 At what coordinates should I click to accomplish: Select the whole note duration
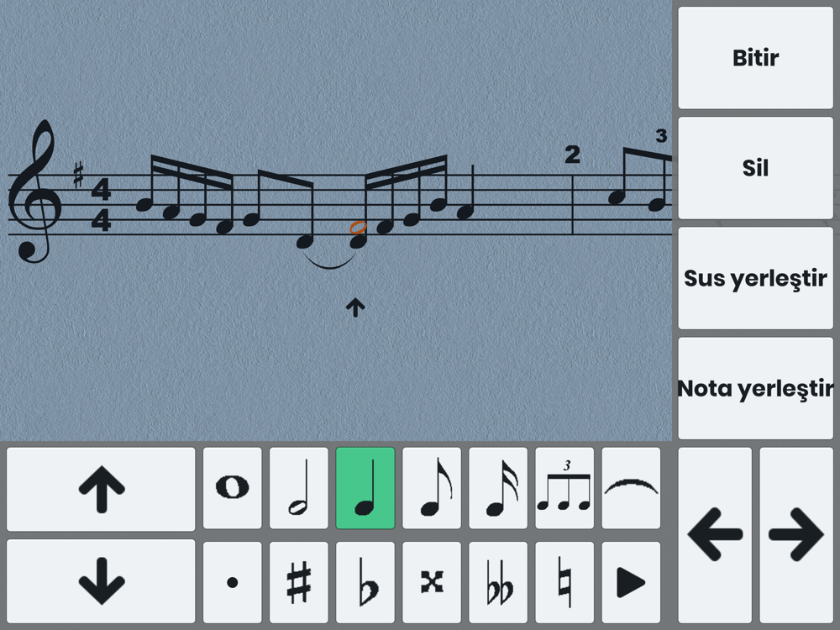pyautogui.click(x=233, y=488)
